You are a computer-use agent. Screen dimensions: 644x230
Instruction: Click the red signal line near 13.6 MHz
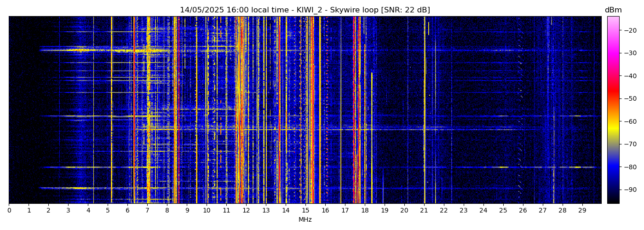[x=279, y=110]
